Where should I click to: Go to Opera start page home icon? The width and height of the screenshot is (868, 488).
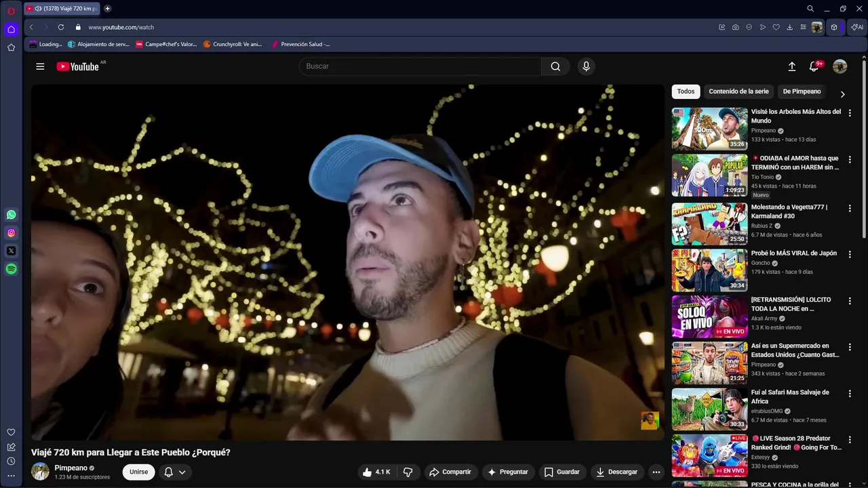11,29
